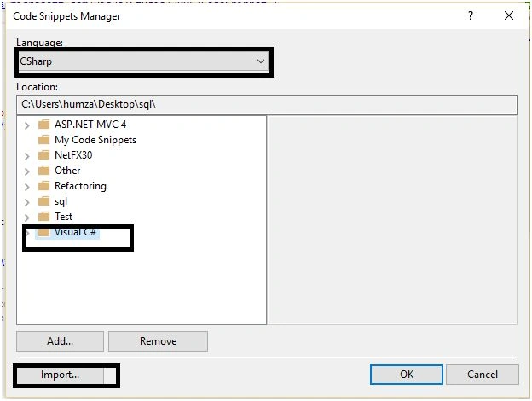The width and height of the screenshot is (532, 401).
Task: Expand the NetFX30 tree node
Action: coord(26,156)
